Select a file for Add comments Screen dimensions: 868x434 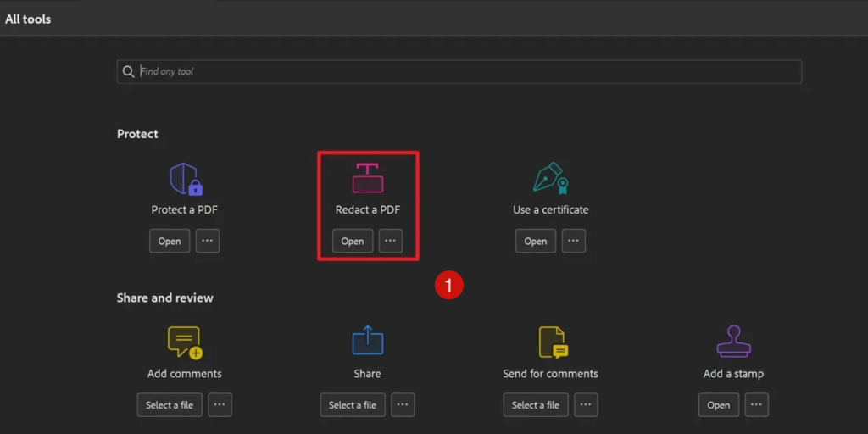pyautogui.click(x=170, y=404)
